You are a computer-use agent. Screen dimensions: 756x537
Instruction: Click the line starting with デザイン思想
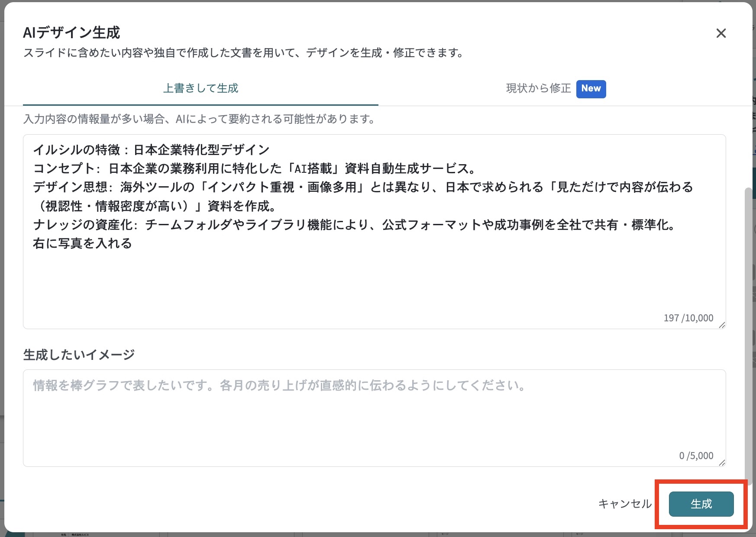click(x=363, y=197)
